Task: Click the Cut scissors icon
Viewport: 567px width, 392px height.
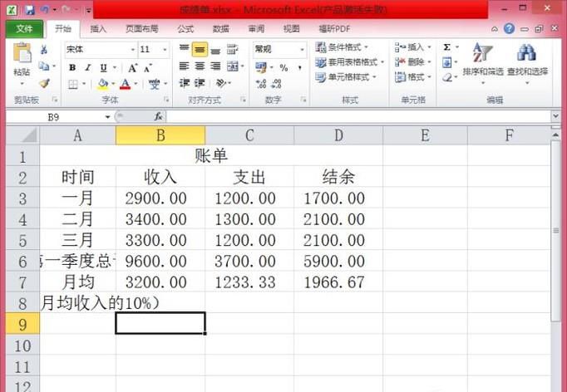Action: (x=44, y=50)
